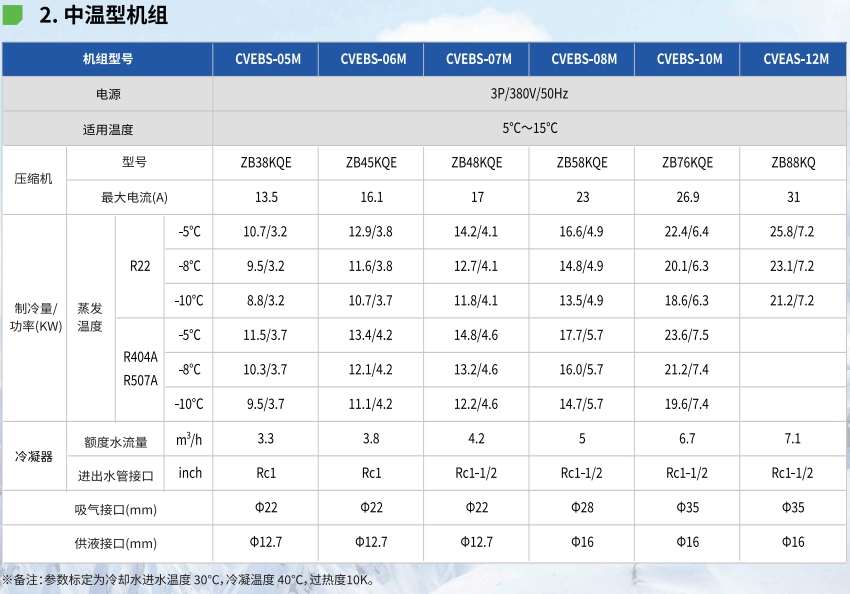Click the cell "20.1/6.3"

[x=686, y=266]
